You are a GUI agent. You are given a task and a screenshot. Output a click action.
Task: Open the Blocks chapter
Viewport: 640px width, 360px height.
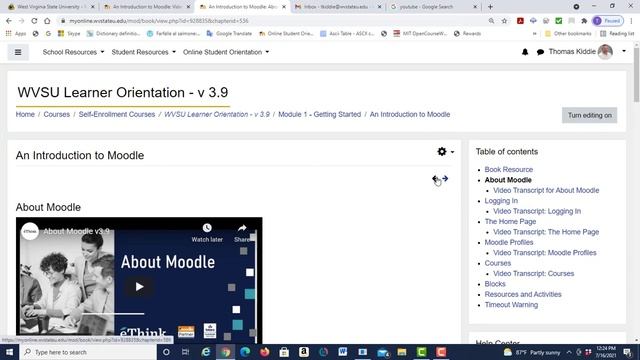coord(495,284)
